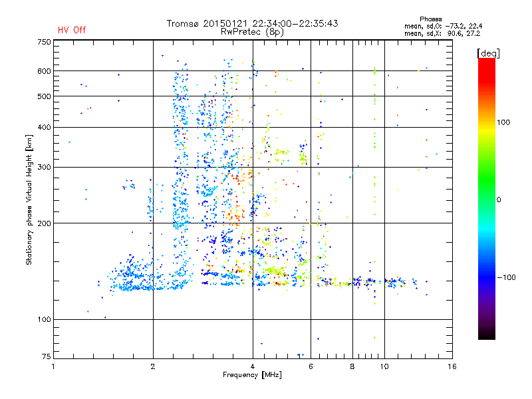Click the x-axis '1' tick label

coord(53,366)
